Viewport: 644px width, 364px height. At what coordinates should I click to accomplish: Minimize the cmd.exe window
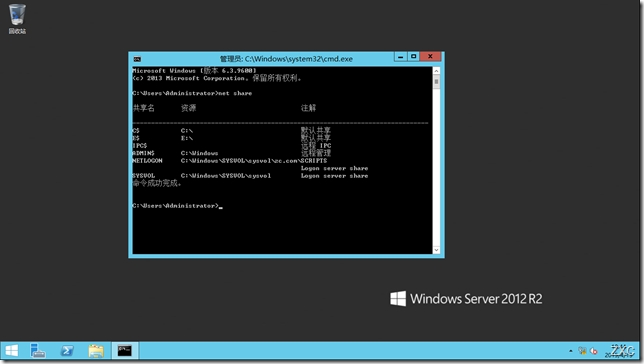pyautogui.click(x=400, y=57)
